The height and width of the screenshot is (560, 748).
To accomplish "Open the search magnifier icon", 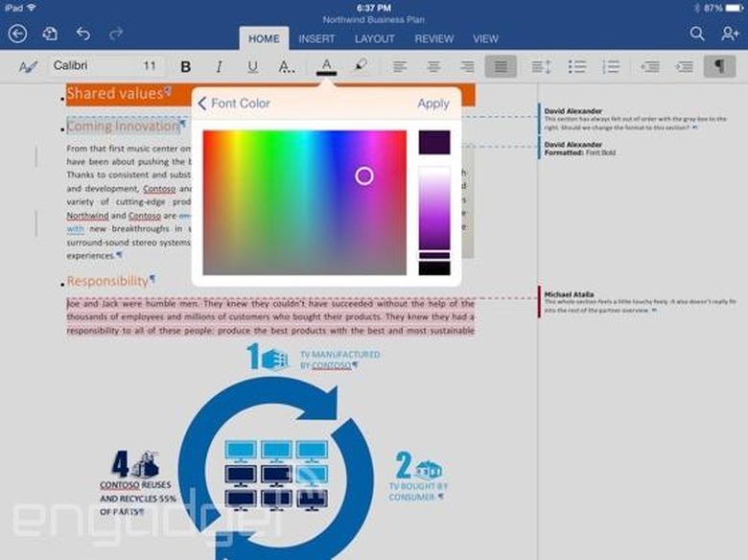I will coord(697,34).
